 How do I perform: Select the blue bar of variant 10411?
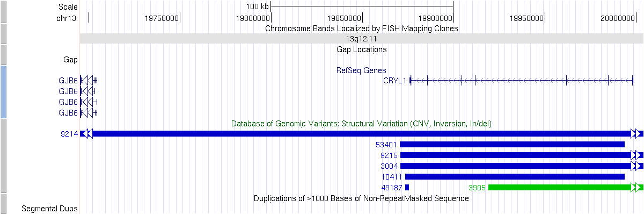click(515, 176)
